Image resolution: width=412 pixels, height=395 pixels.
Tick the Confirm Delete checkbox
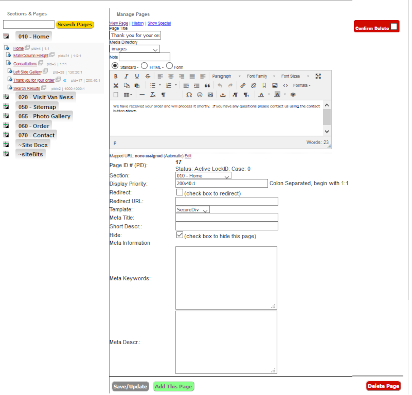pos(394,26)
